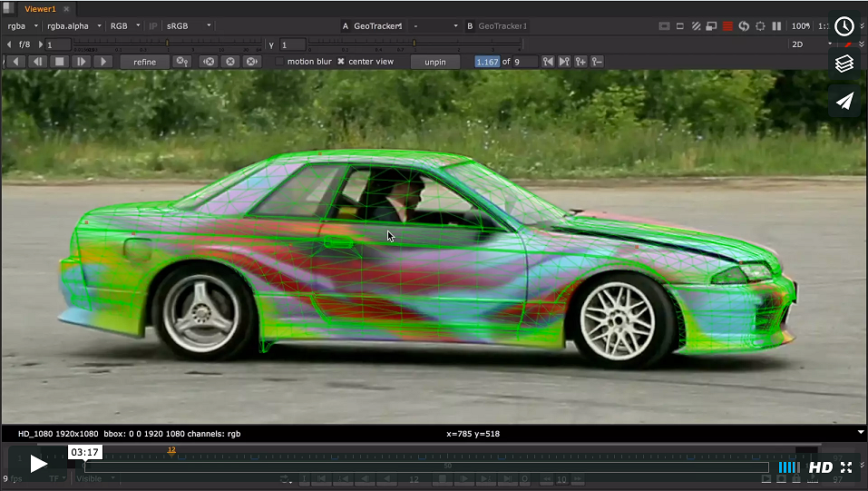Click the video progress bar
Viewport: 868px width, 491px height.
pos(426,467)
